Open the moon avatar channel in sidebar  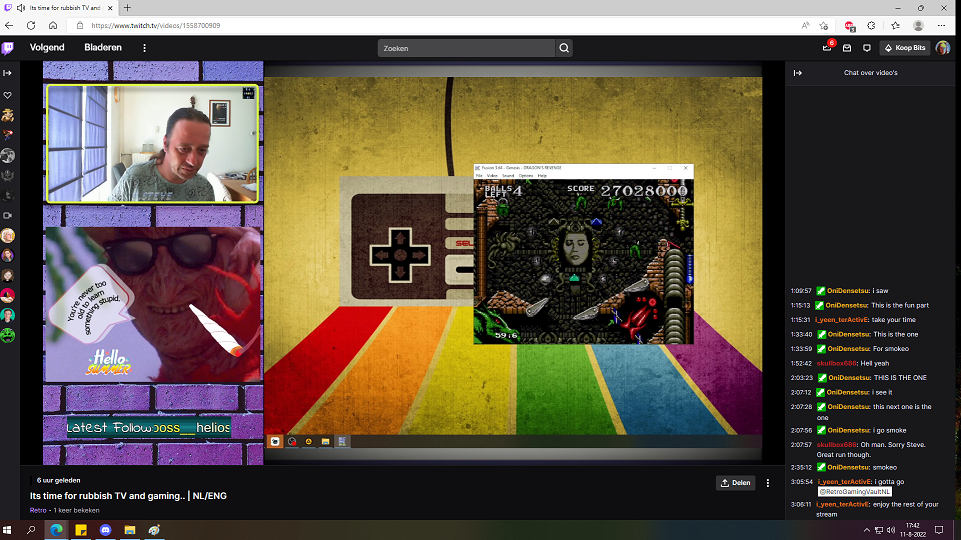pyautogui.click(x=7, y=155)
